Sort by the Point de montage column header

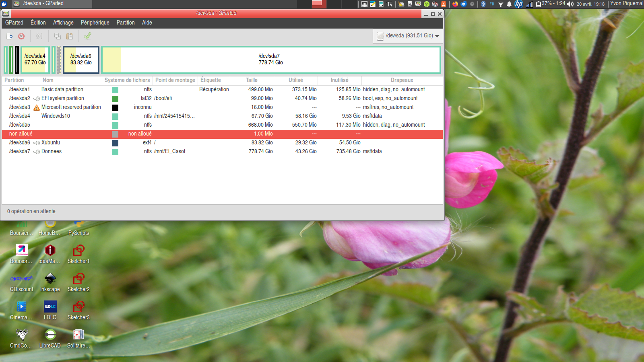click(x=175, y=80)
